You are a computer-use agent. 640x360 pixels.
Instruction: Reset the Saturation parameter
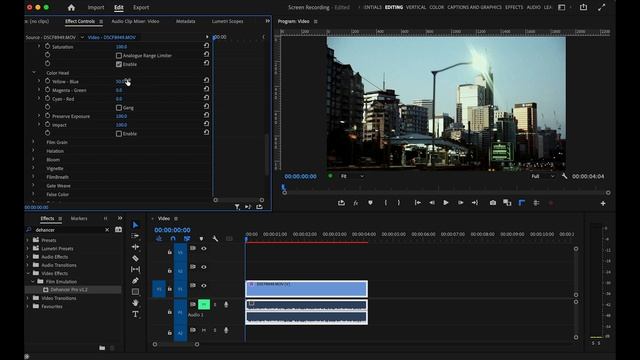[206, 46]
